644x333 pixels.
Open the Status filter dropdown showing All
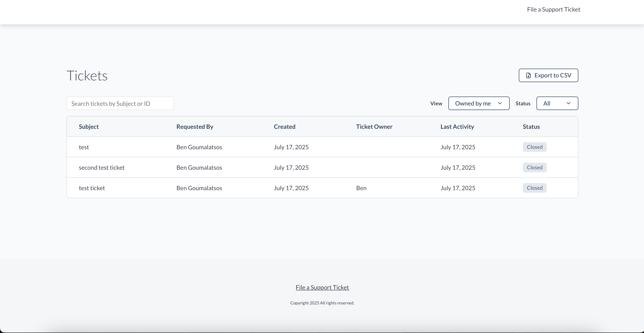point(557,103)
